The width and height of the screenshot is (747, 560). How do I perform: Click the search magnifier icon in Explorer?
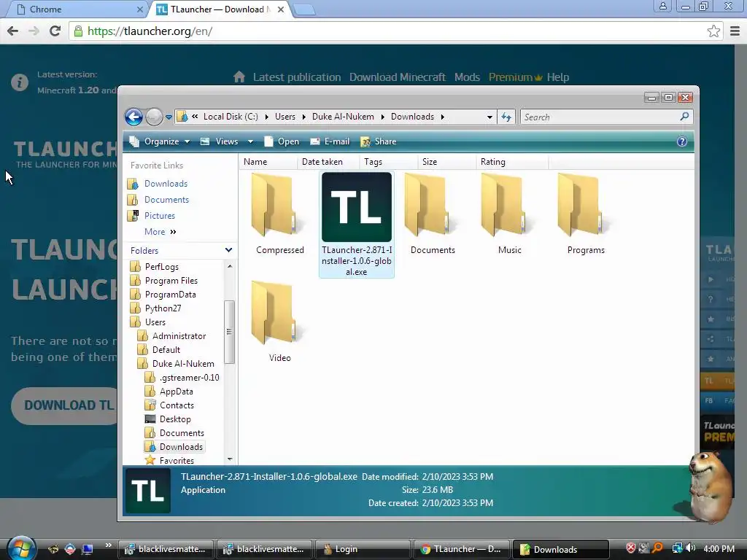point(684,116)
